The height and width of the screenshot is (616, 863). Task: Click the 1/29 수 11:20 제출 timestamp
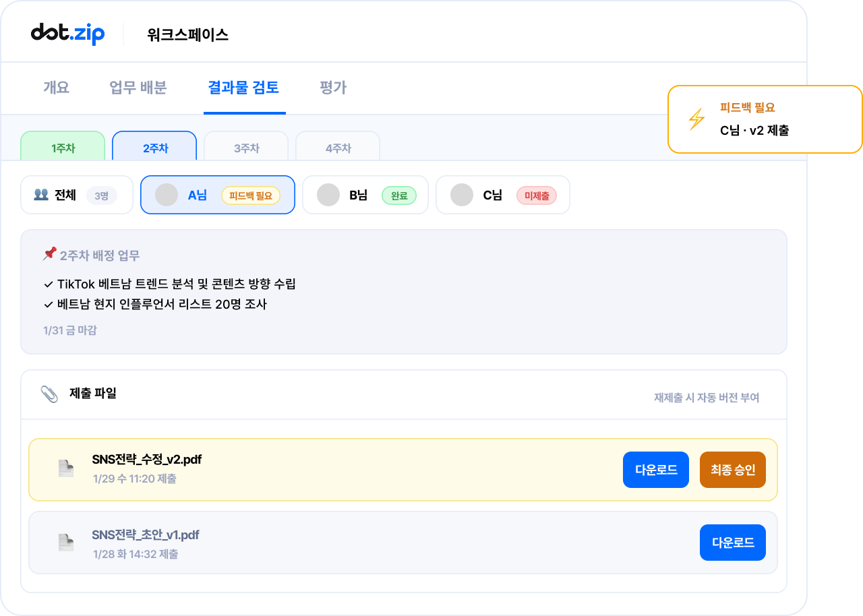coord(135,479)
